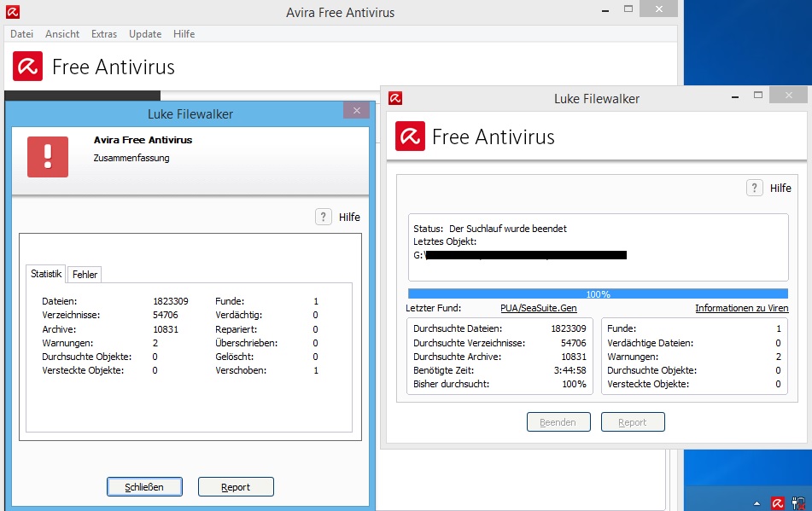Close the Avira Free Antivirus main window
The height and width of the screenshot is (511, 812).
point(658,9)
